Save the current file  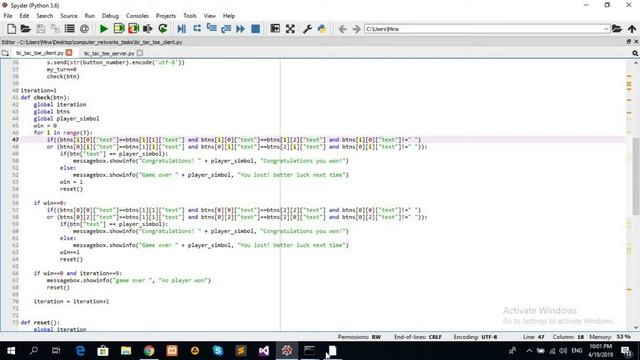(40, 29)
